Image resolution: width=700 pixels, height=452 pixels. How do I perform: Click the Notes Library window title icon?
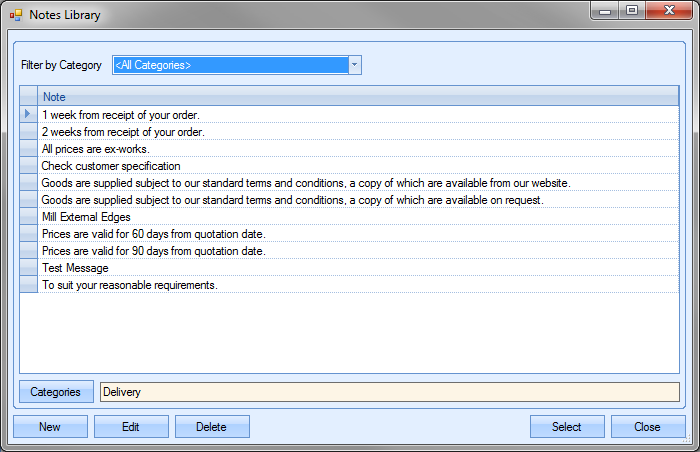(x=15, y=15)
